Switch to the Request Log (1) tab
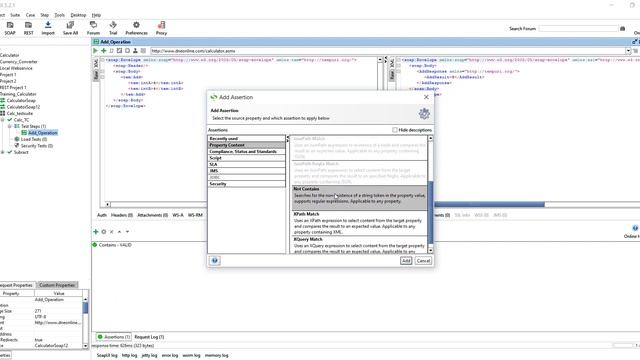This screenshot has height=360, width=640. pos(149,337)
